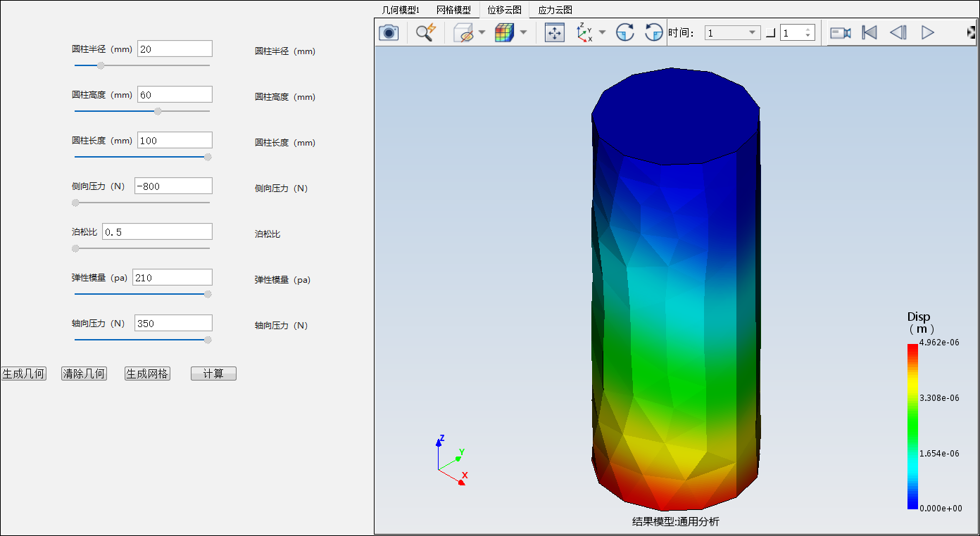The height and width of the screenshot is (536, 980).
Task: Switch to the 网格模型 tab
Action: coord(453,10)
